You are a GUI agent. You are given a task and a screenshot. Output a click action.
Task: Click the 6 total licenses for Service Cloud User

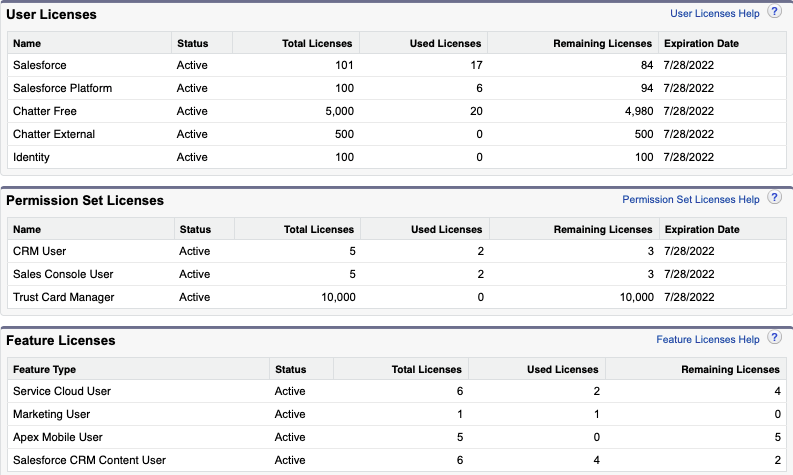coord(460,392)
